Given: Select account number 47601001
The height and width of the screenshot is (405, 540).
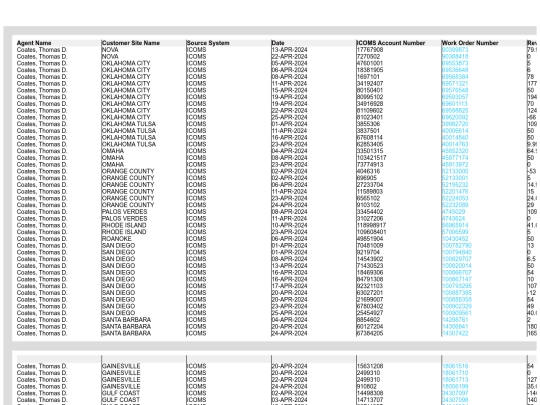Looking at the screenshot, I should tap(370, 63).
